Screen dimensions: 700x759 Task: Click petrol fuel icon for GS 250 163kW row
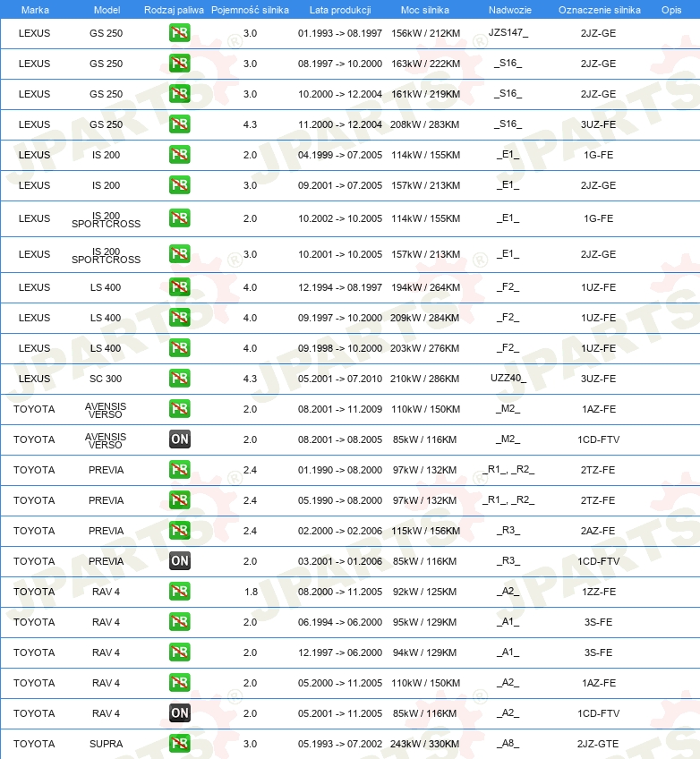pyautogui.click(x=180, y=64)
